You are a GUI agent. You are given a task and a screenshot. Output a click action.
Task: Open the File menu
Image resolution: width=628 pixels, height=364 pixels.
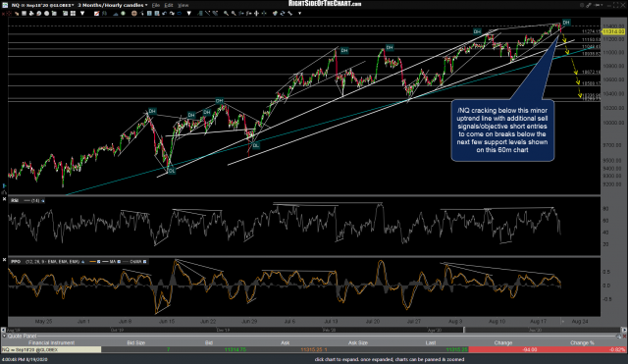(x=156, y=5)
